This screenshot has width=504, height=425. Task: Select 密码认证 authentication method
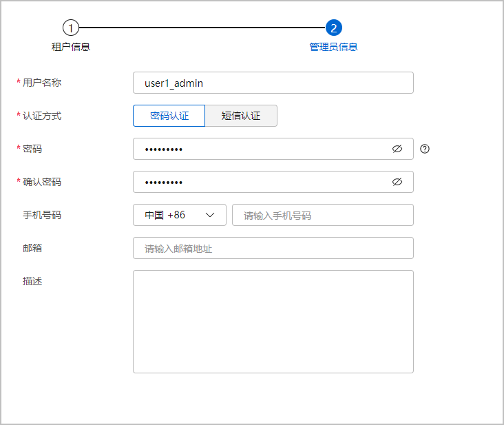pyautogui.click(x=169, y=116)
